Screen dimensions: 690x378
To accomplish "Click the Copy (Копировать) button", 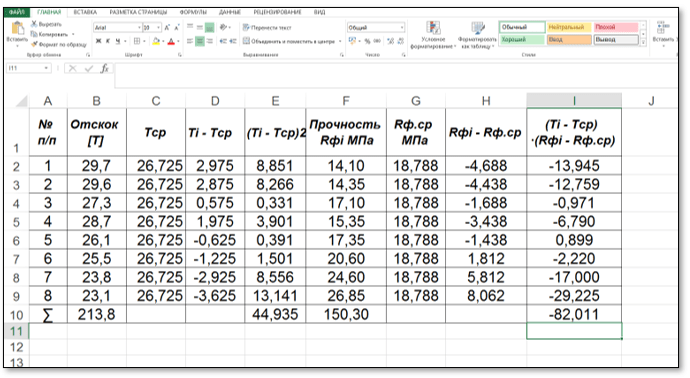I will [49, 34].
